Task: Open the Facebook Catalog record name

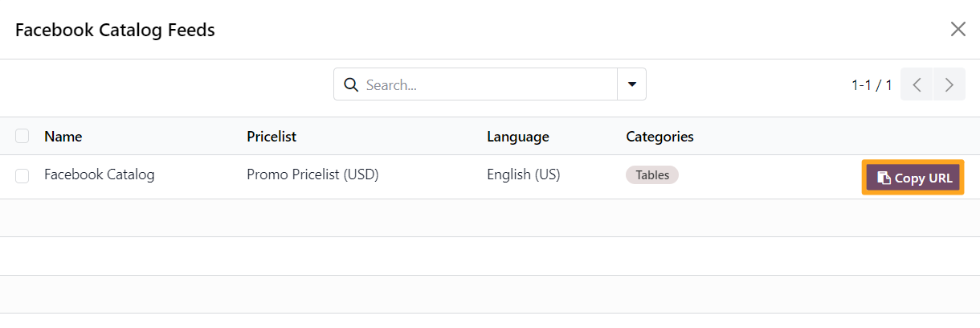Action: tap(100, 174)
